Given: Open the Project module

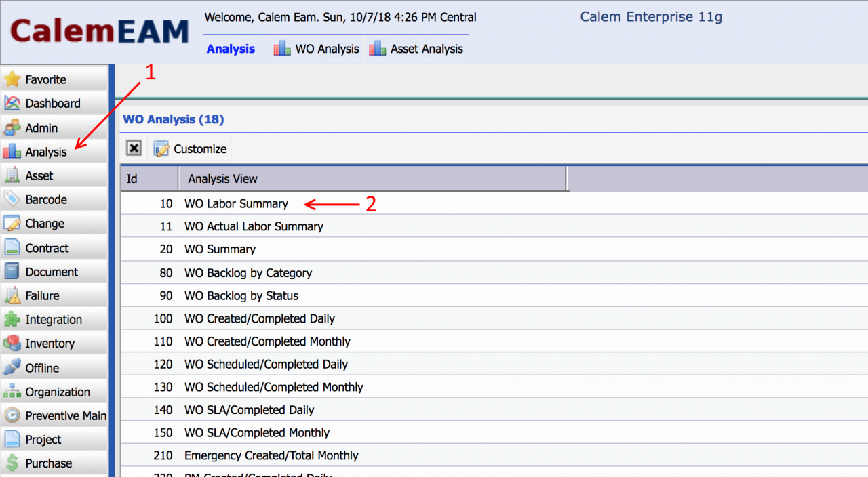Looking at the screenshot, I should [x=54, y=440].
